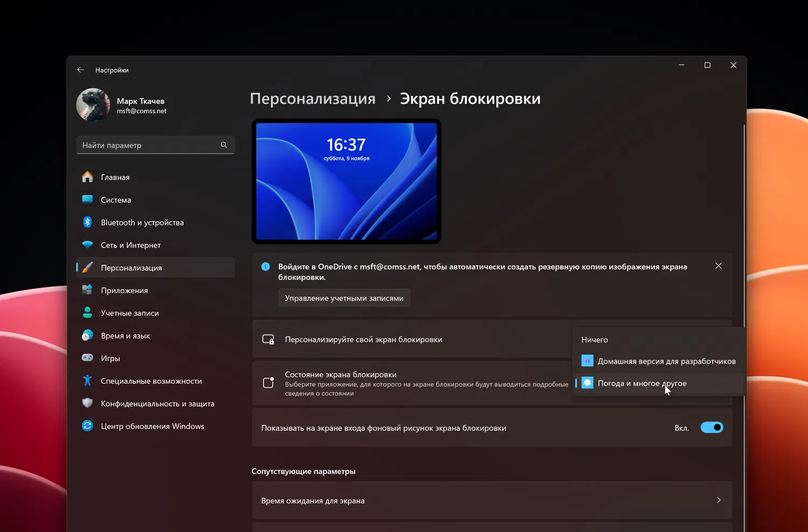Click the Экран блокировки page title

pos(470,99)
